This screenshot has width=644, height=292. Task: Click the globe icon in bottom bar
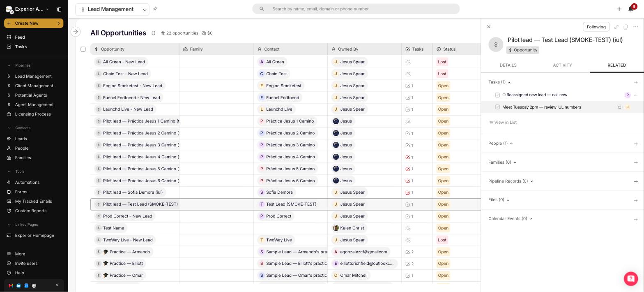point(34,285)
